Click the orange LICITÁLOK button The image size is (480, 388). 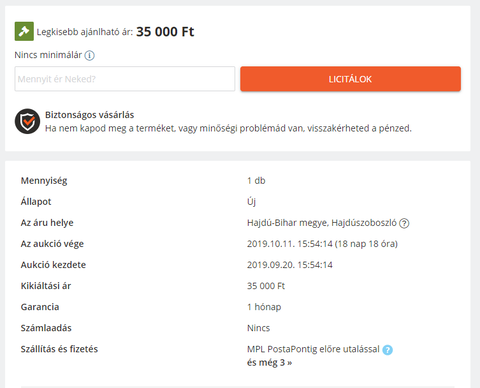coord(350,79)
